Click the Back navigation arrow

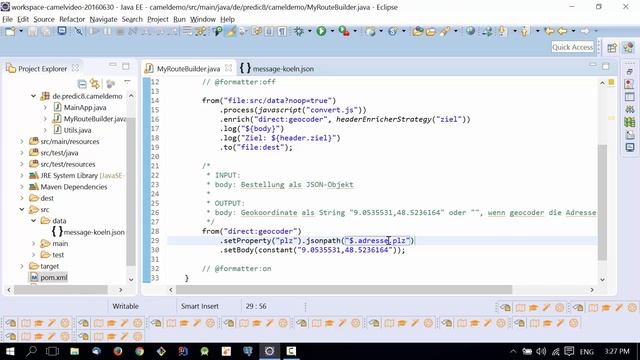[562, 31]
